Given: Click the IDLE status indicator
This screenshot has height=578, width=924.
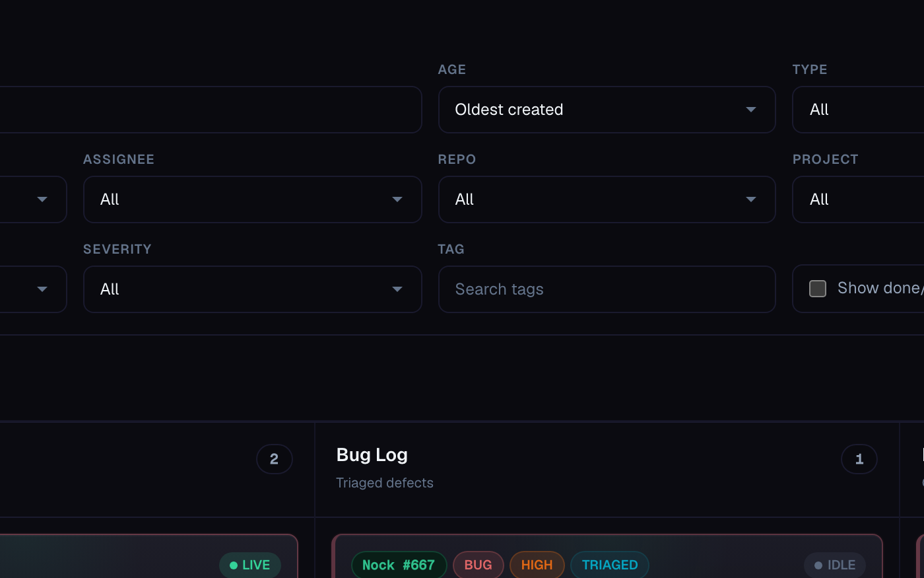Looking at the screenshot, I should (835, 565).
